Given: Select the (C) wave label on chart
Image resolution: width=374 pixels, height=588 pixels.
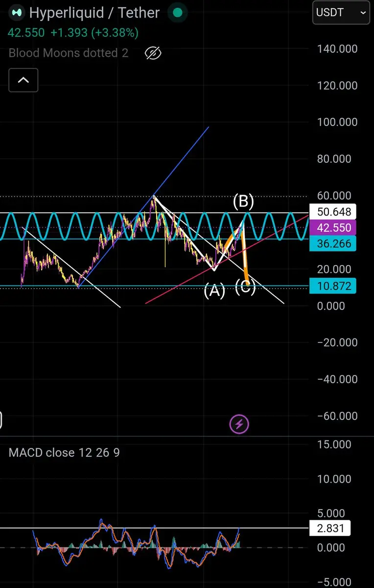Looking at the screenshot, I should coord(245,288).
